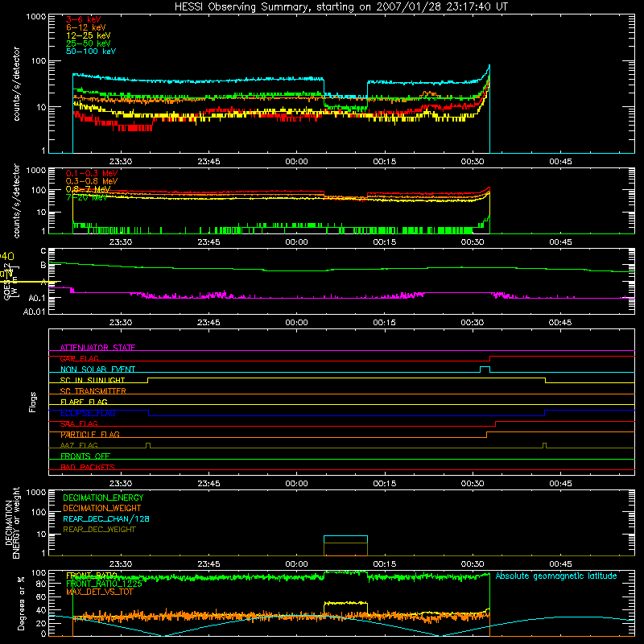Click the NON_SOLAR_EVENT flag label
Viewport: 644px width, 644px height.
tap(97, 369)
